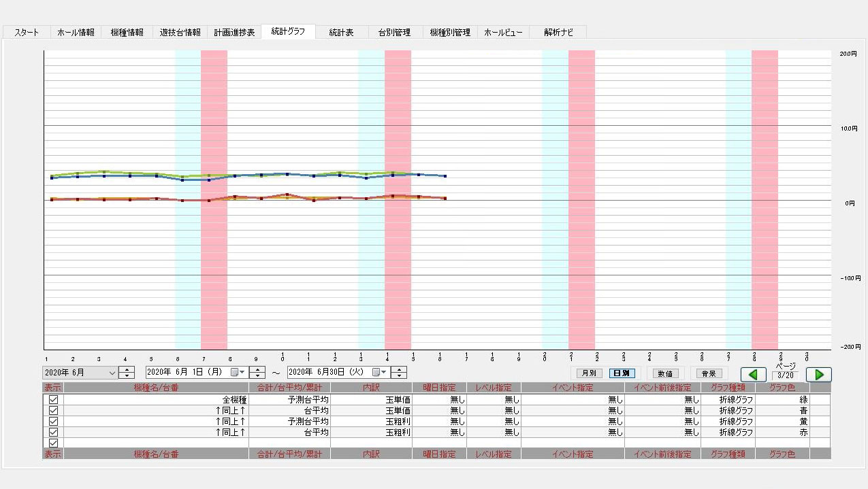The height and width of the screenshot is (489, 868).
Task: Click the end date spinner arrows
Action: coord(398,373)
